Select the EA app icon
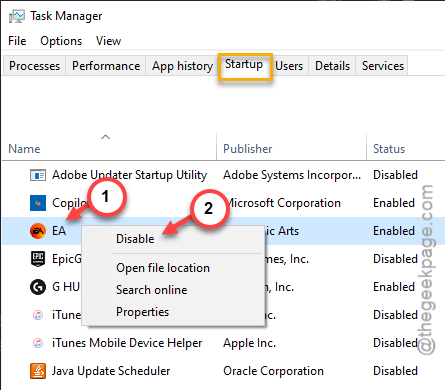The height and width of the screenshot is (390, 445). pos(38,231)
